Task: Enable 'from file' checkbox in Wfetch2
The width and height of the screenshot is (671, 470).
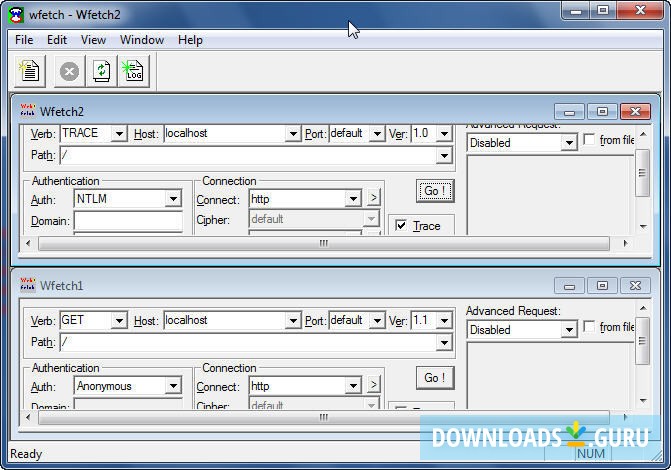Action: pos(589,140)
